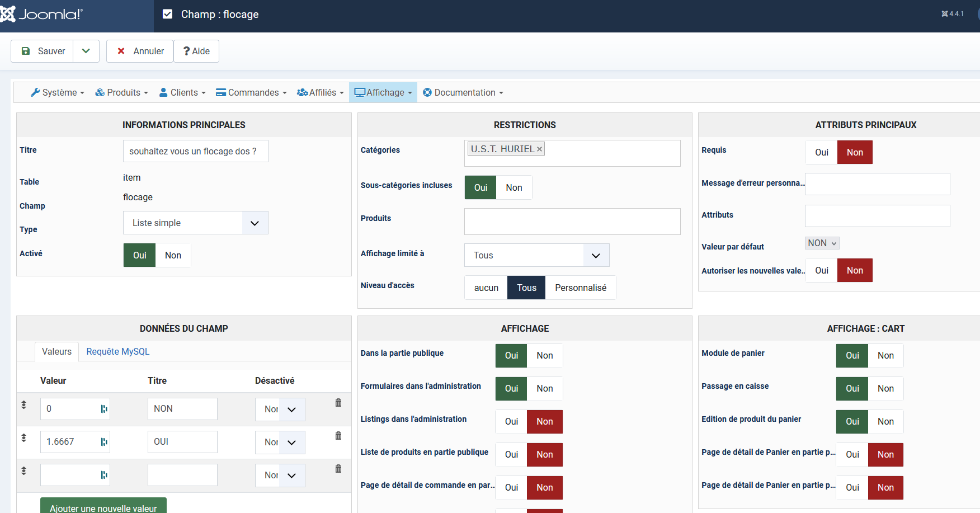
Task: Click Ajouter une nouvelle valeur
Action: pos(103,507)
